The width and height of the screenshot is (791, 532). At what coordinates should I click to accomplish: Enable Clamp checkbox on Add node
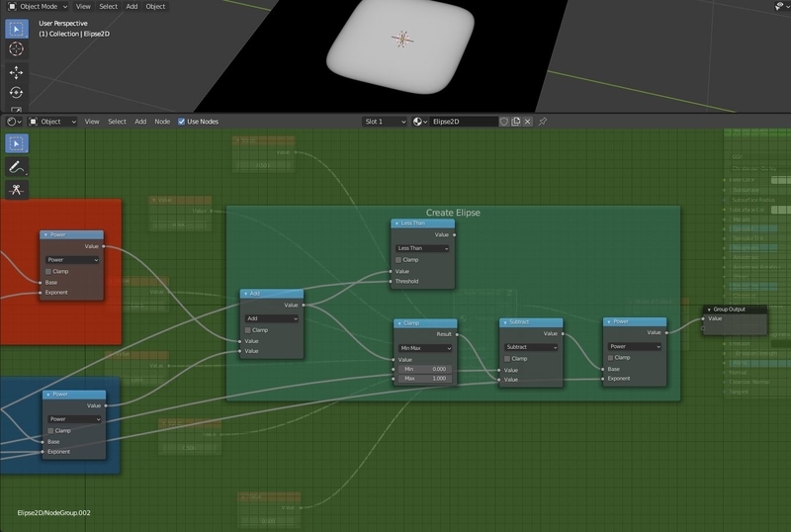click(248, 330)
